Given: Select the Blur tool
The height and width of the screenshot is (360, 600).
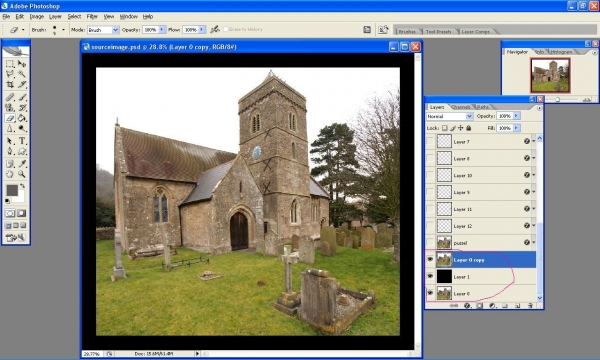Looking at the screenshot, I should pos(10,128).
